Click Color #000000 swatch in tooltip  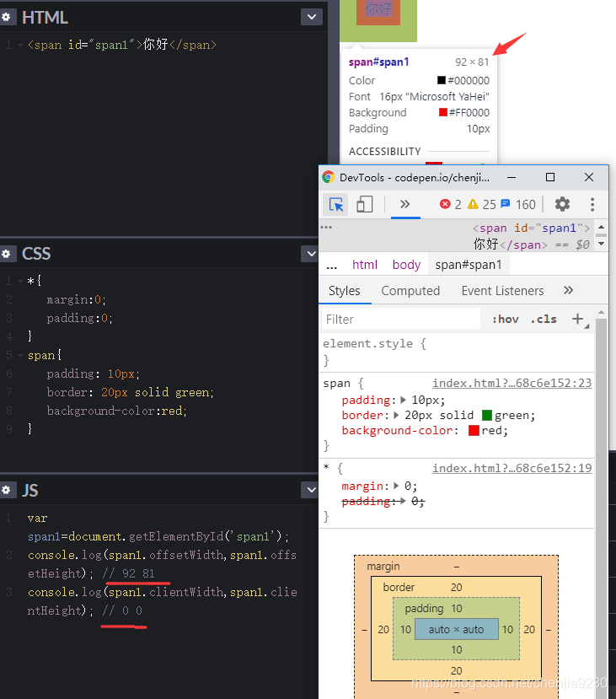[x=442, y=80]
